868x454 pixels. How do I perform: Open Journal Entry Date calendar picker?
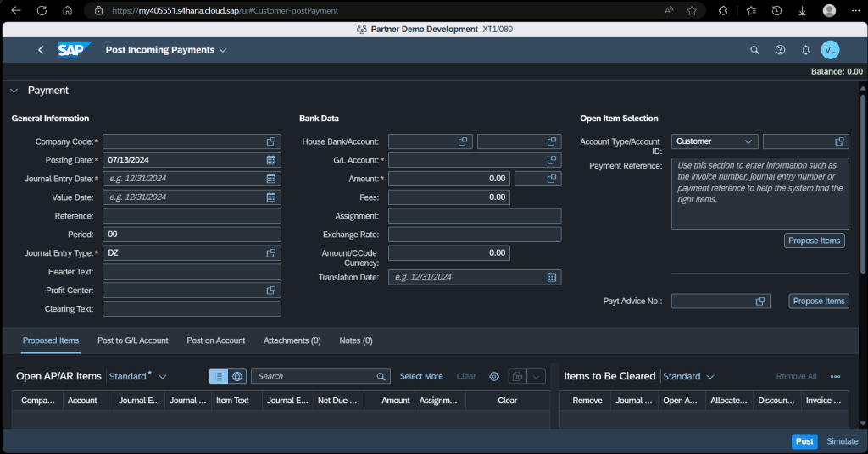(271, 179)
